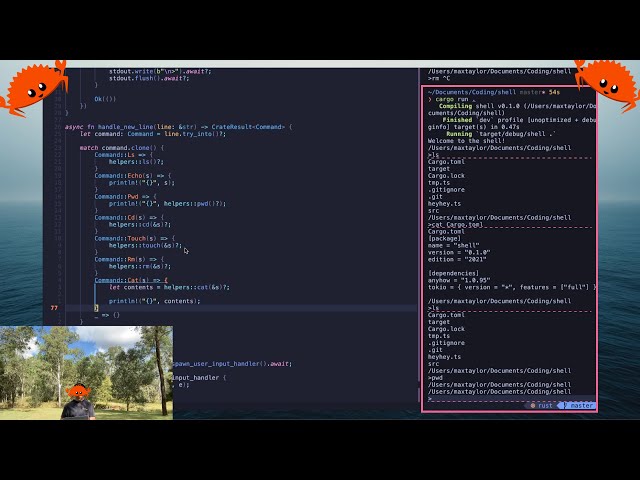Image resolution: width=640 pixels, height=480 pixels.
Task: Click the 'Command::Pwd => {' match arm
Action: pyautogui.click(x=125, y=197)
